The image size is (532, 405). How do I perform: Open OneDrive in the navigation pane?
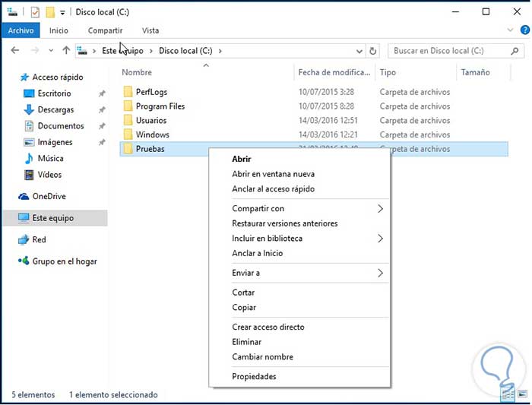tap(49, 196)
